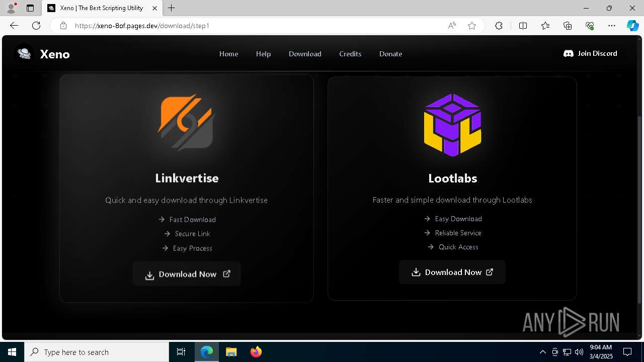Open the Credits nav link
Viewport: 644px width, 362px height.
[350, 54]
